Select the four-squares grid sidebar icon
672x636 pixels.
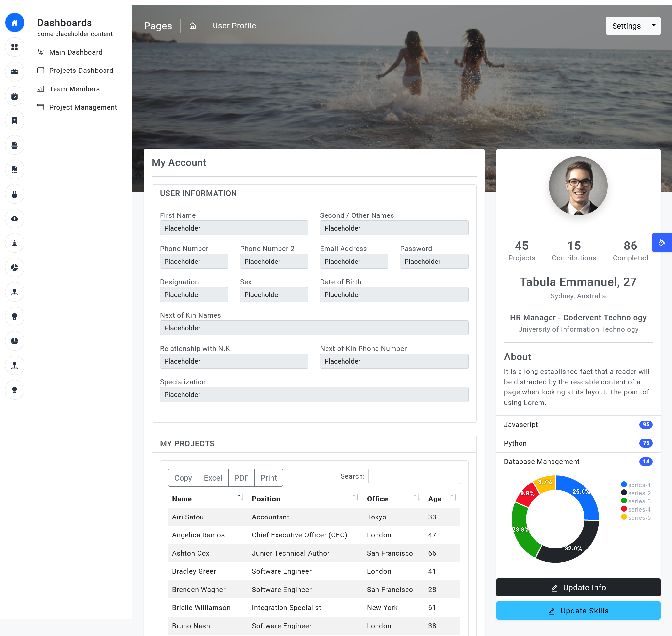[15, 47]
